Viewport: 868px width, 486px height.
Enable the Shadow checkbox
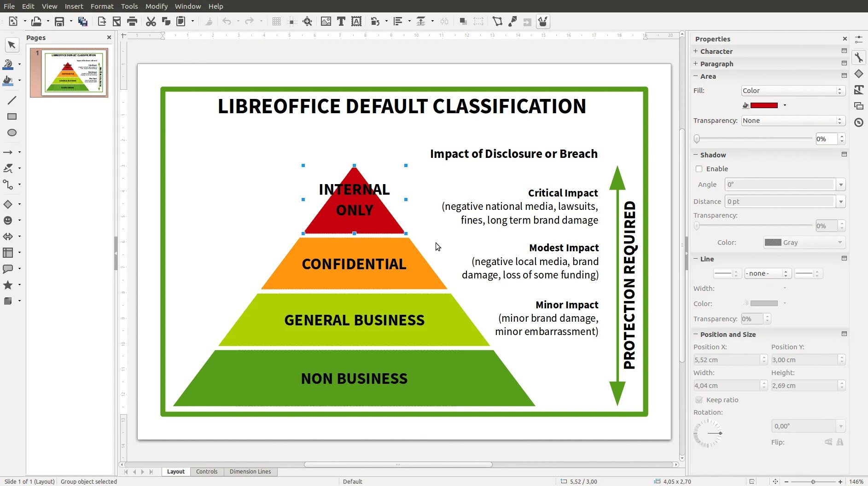(x=699, y=169)
